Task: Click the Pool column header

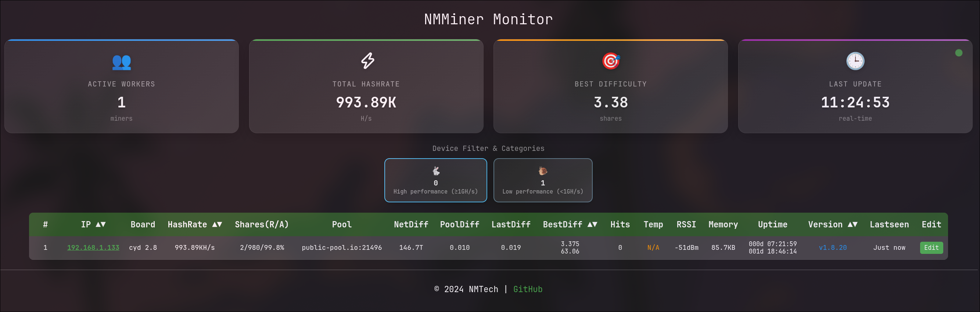Action: (x=342, y=224)
